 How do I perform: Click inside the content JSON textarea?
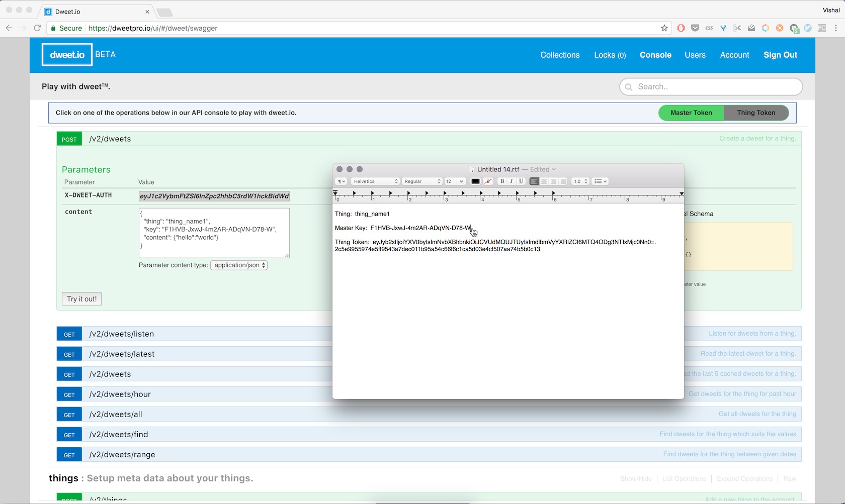click(x=214, y=233)
